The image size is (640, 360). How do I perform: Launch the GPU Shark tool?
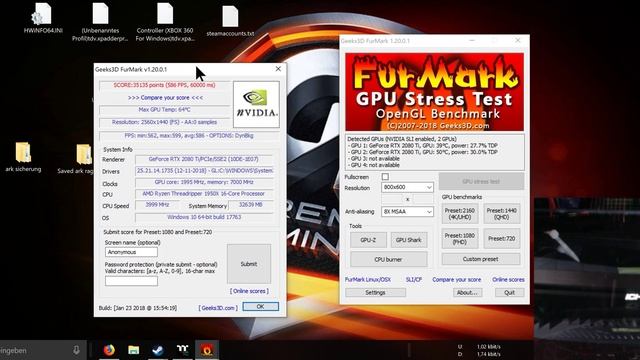[x=409, y=240]
